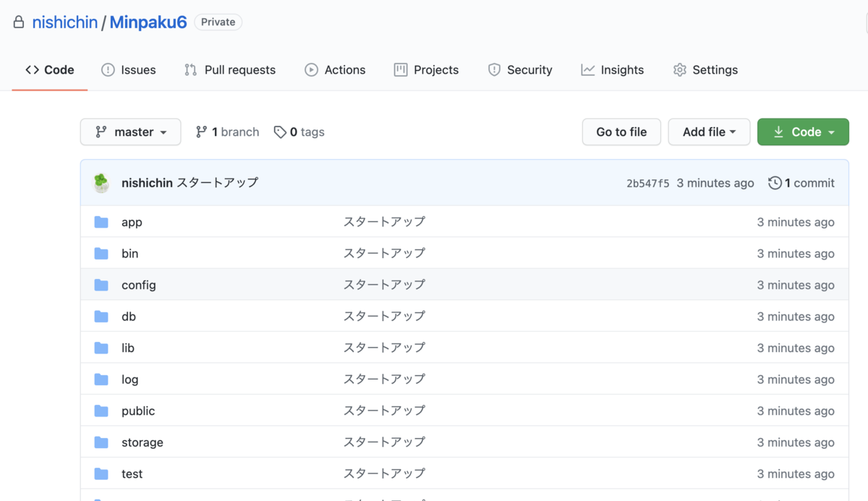
Task: Click the スタートアップ message in app row
Action: (x=384, y=222)
